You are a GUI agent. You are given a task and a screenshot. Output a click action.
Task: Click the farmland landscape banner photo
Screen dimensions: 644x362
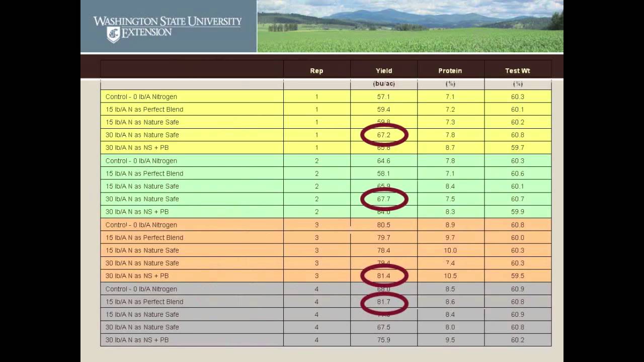pos(410,26)
